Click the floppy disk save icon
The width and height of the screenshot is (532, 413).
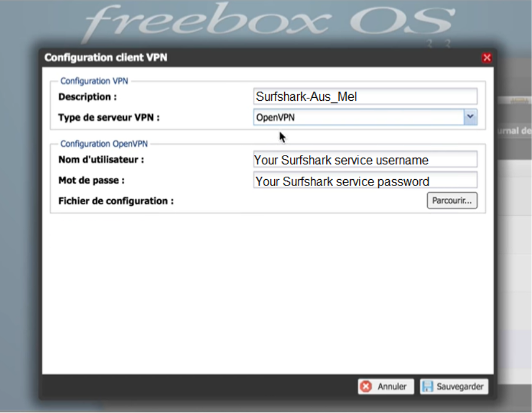[427, 386]
